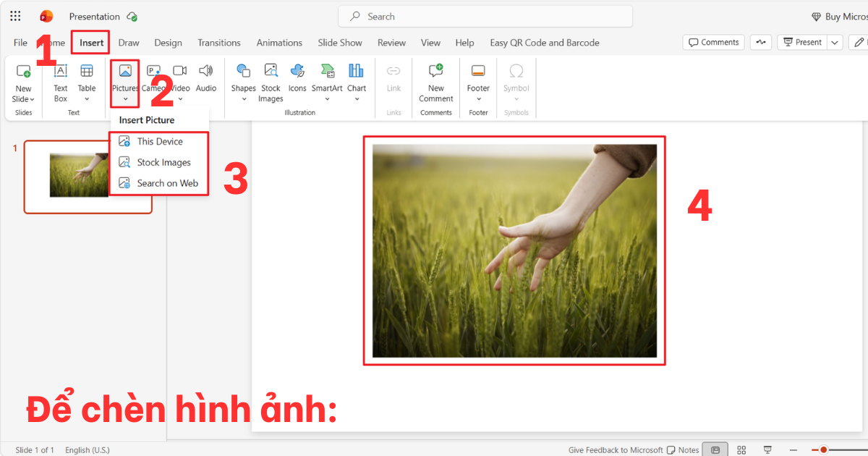Screen dimensions: 868x456
Task: Click Give Feedback to Microsoft
Action: (616, 450)
